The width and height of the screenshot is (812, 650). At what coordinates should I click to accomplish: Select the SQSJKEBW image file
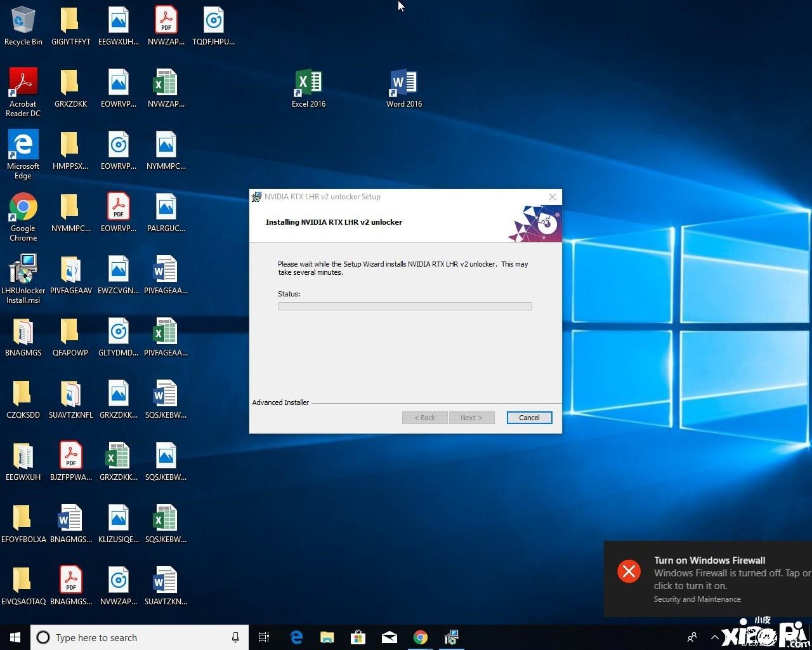click(166, 461)
